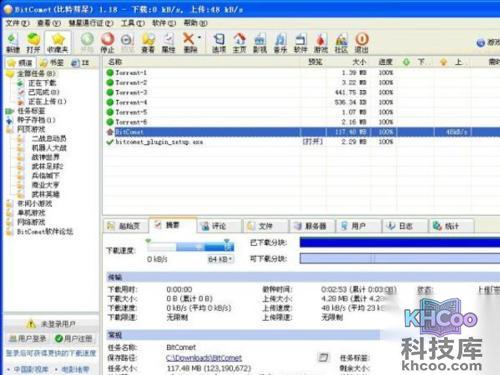Viewport: 500px width, 375px height.
Task: Click the folder icon right of the save path
Action: [x=323, y=358]
